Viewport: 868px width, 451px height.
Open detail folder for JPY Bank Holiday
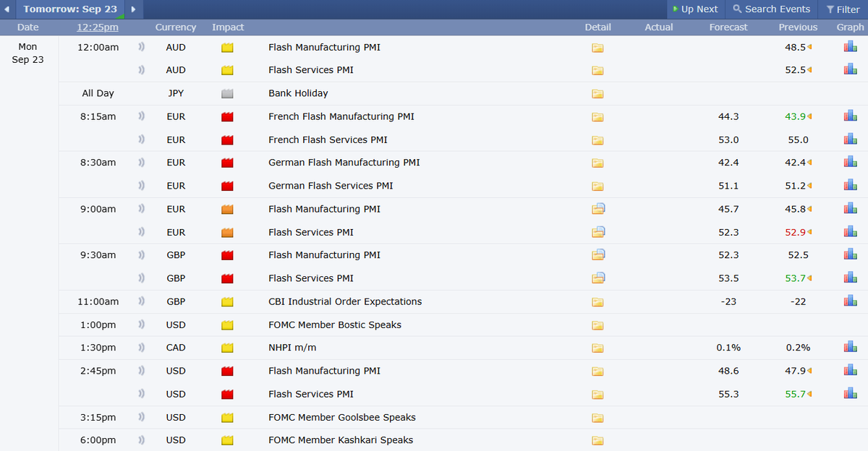coord(597,93)
